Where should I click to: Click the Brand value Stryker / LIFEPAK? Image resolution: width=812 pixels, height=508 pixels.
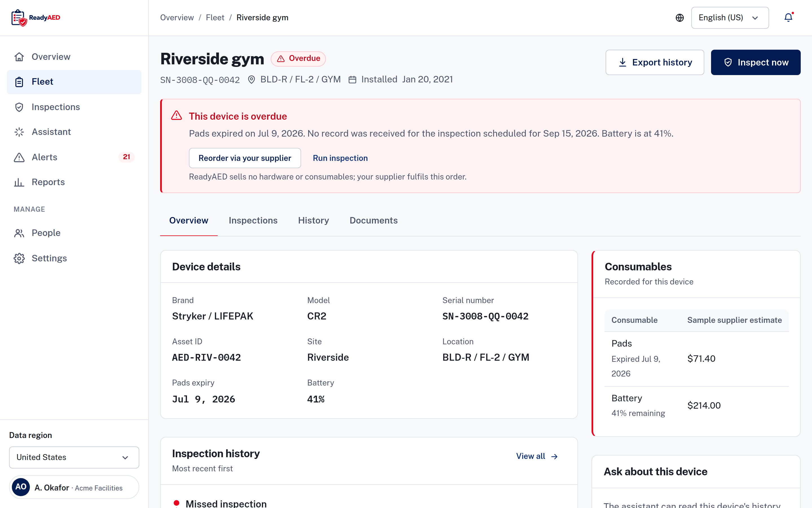(x=213, y=316)
